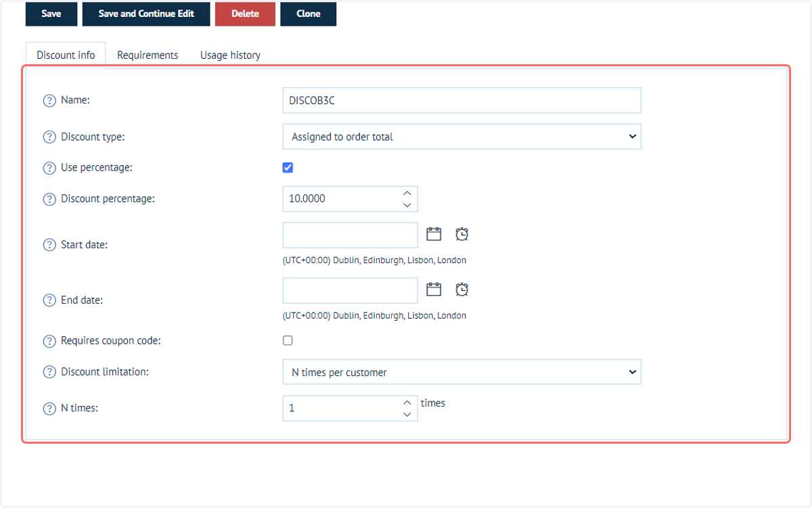The width and height of the screenshot is (812, 508).
Task: Click into the Start date field
Action: 350,235
